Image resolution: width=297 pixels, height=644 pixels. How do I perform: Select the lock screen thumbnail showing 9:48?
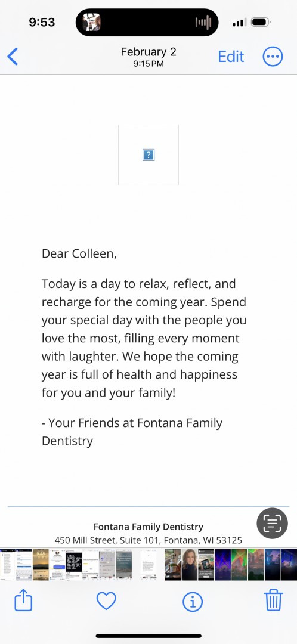(41, 564)
